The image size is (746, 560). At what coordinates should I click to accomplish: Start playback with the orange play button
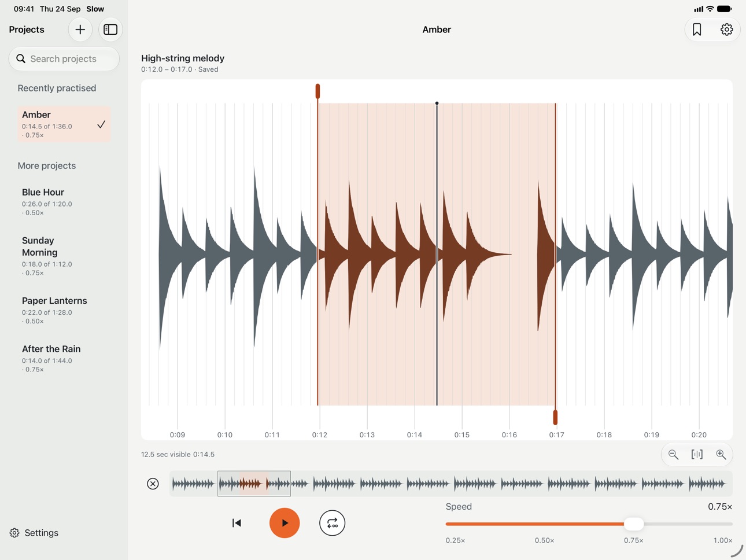coord(285,523)
